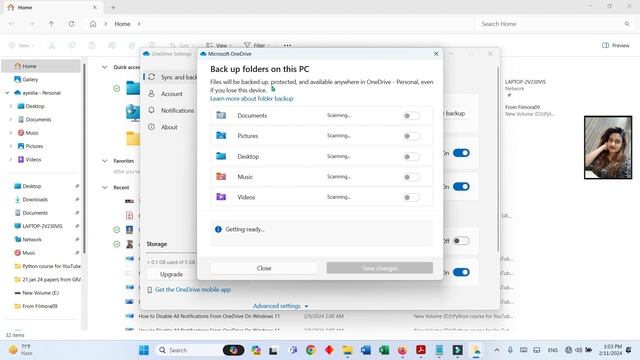Viewport: 640px width, 360px height.
Task: Switch off the middle blue toggle in OneDrive Settings
Action: [x=461, y=187]
